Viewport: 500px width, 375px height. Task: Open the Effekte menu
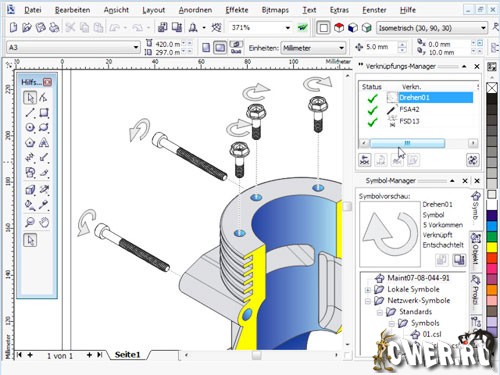pyautogui.click(x=237, y=10)
